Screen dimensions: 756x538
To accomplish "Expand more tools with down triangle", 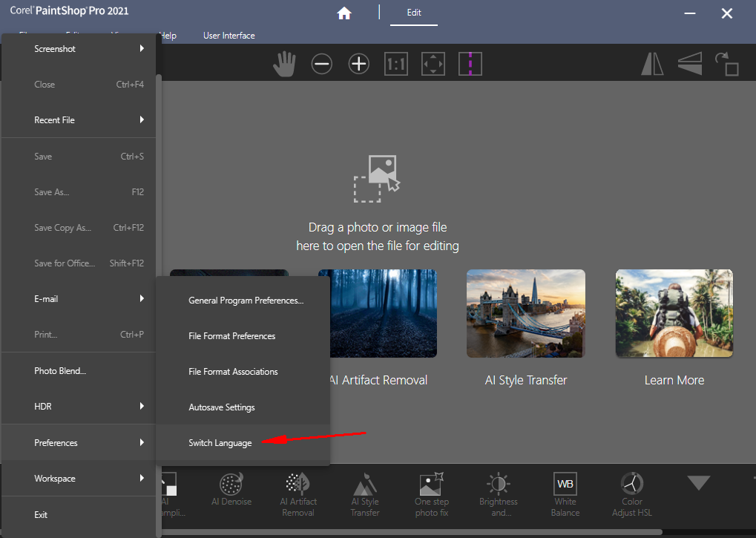I will 699,483.
